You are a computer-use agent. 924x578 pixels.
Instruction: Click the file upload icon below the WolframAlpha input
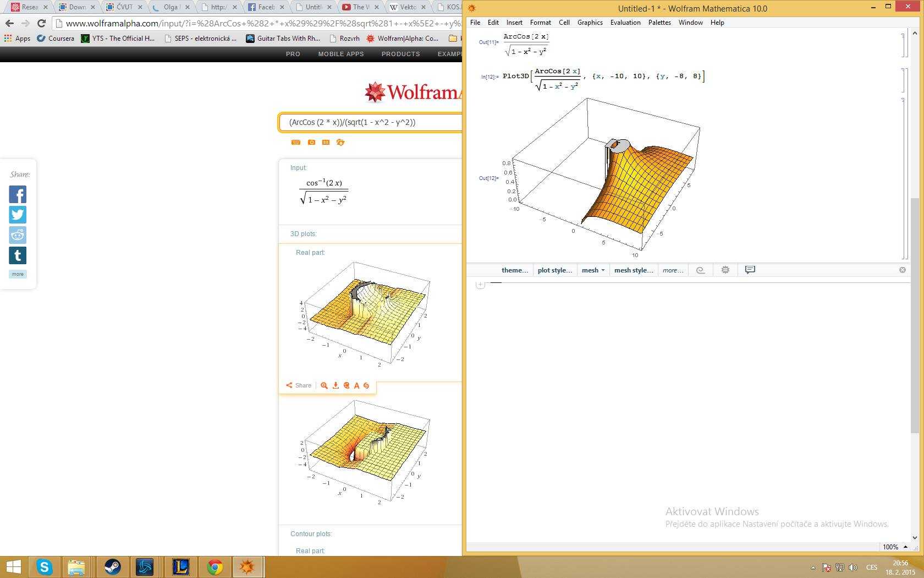340,143
